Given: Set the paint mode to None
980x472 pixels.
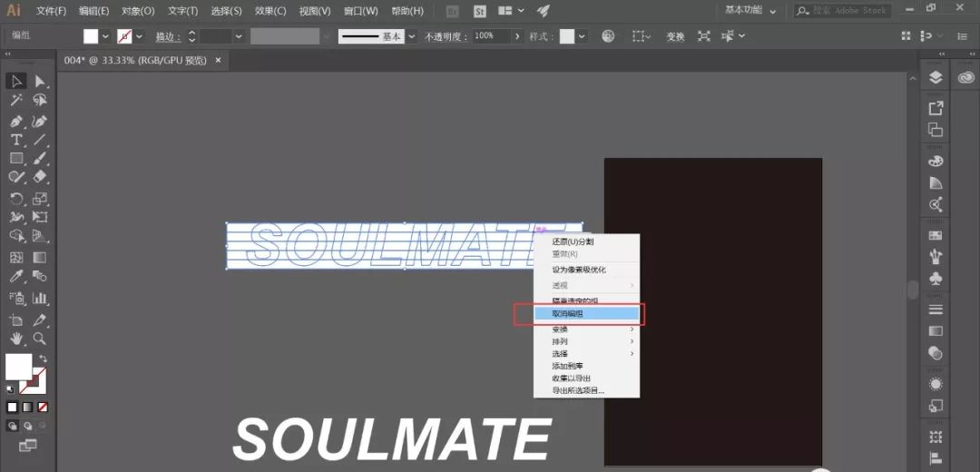Looking at the screenshot, I should point(43,407).
